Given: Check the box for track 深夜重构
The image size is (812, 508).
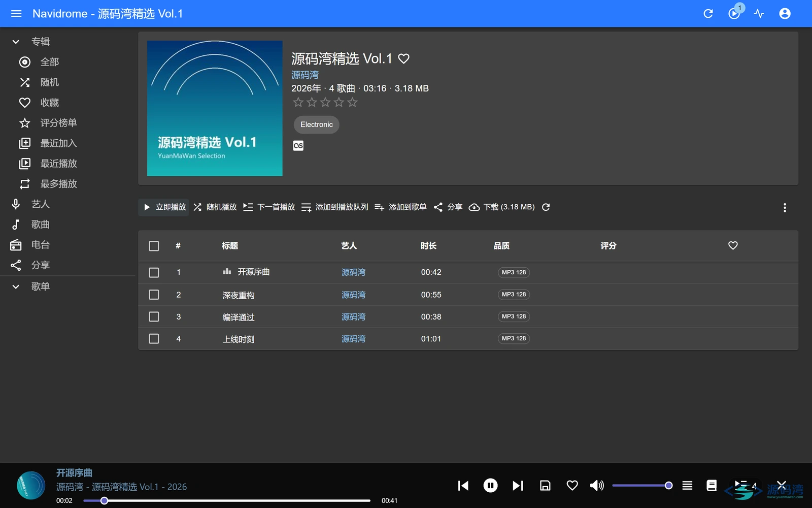Looking at the screenshot, I should coord(154,295).
